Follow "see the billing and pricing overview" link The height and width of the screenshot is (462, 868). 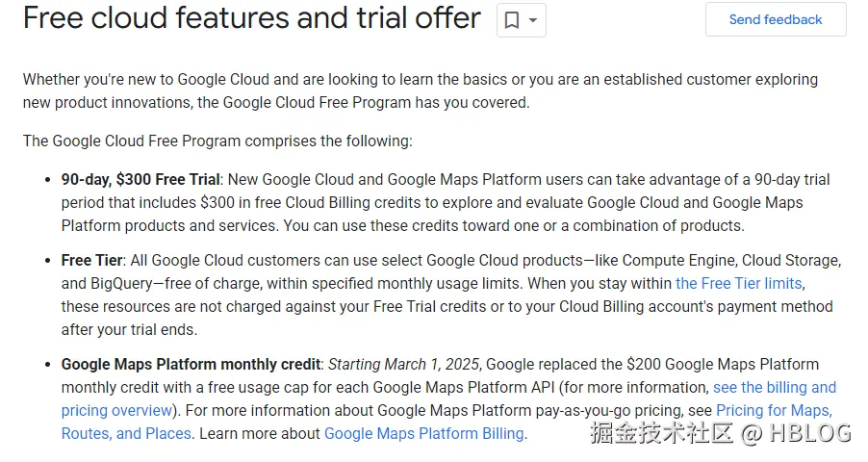(x=774, y=387)
